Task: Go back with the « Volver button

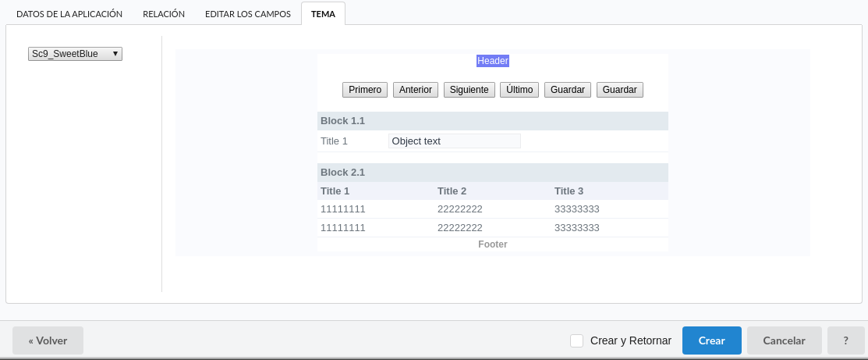Action: coord(48,340)
